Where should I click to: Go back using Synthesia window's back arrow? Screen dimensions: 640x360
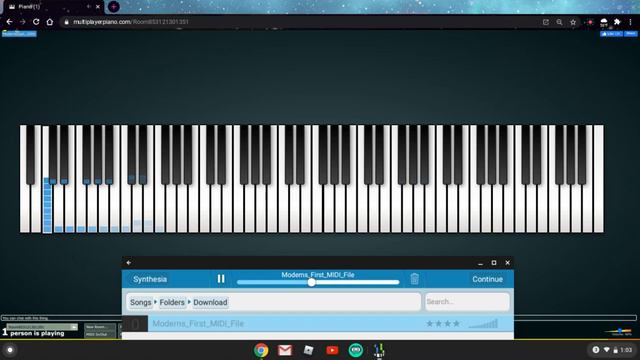[129, 263]
